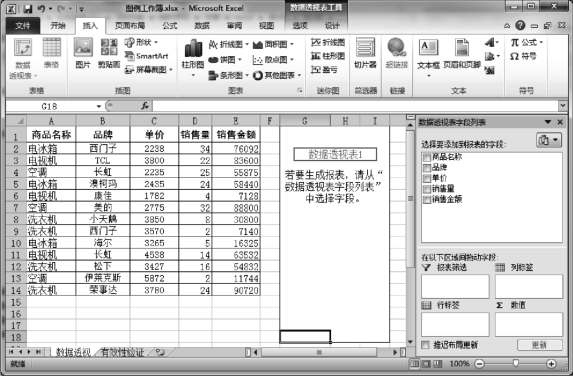Open 页眉和页脚 header and footer
The width and height of the screenshot is (573, 376).
[462, 48]
